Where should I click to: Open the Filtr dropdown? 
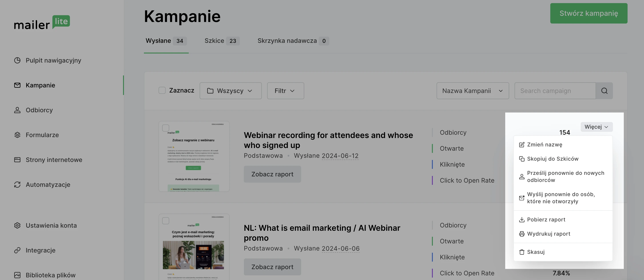(285, 91)
